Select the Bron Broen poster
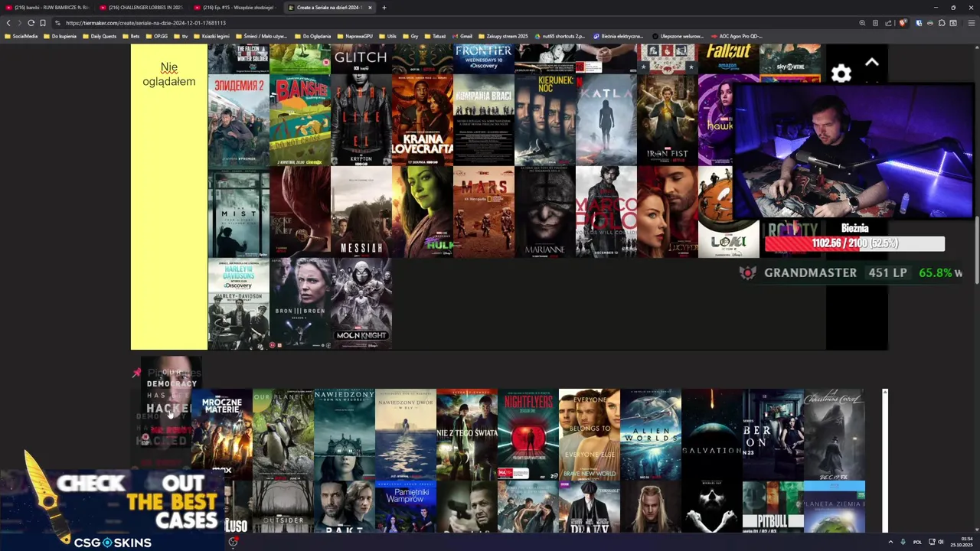The height and width of the screenshot is (551, 980). (299, 304)
